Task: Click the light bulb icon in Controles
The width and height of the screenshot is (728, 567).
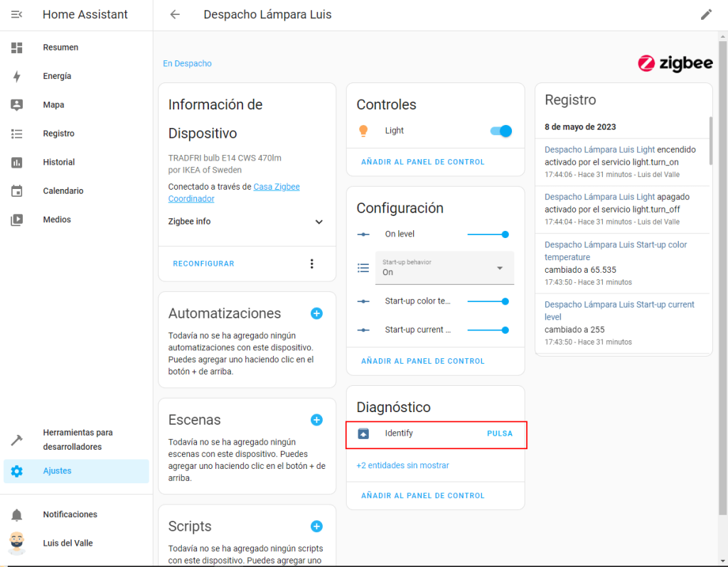Action: click(363, 131)
